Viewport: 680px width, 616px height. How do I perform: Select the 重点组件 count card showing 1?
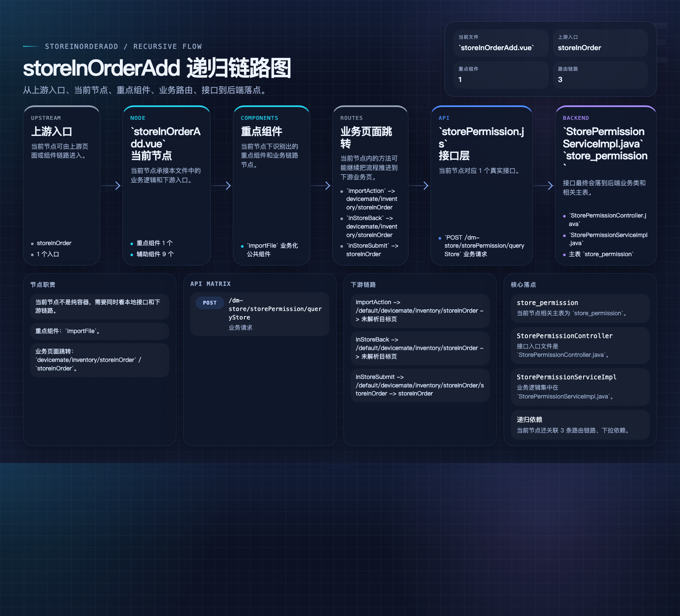tap(501, 75)
